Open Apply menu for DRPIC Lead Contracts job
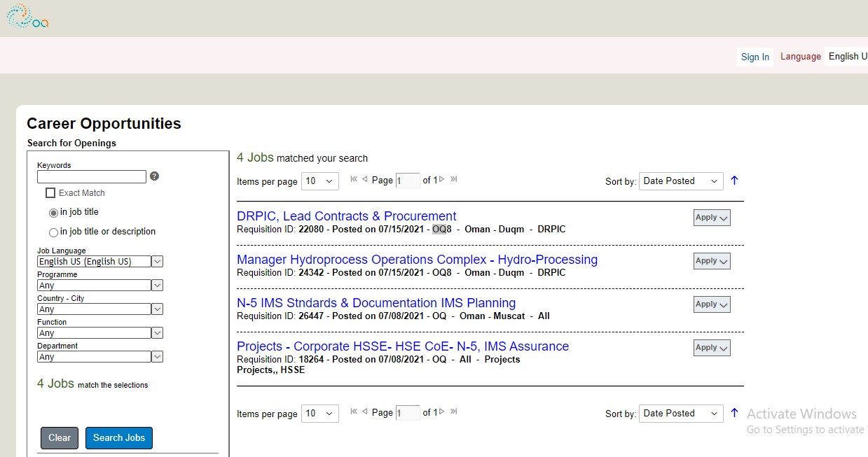The height and width of the screenshot is (457, 868). (x=712, y=218)
